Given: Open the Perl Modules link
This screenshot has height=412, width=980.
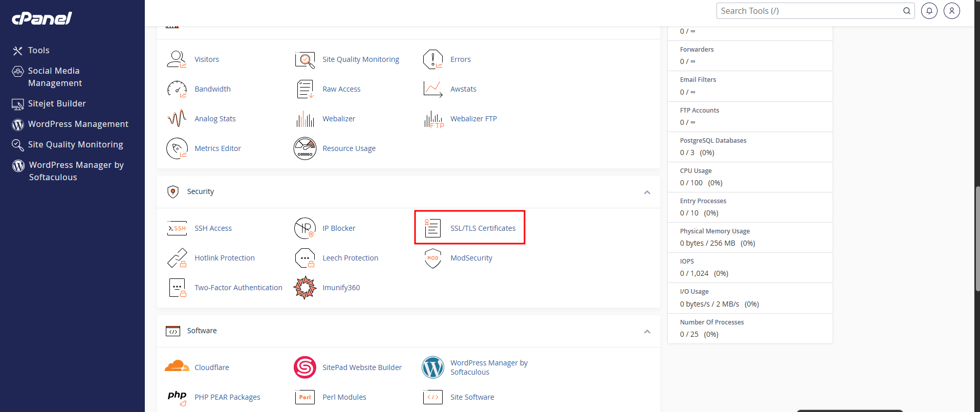Looking at the screenshot, I should [x=344, y=397].
